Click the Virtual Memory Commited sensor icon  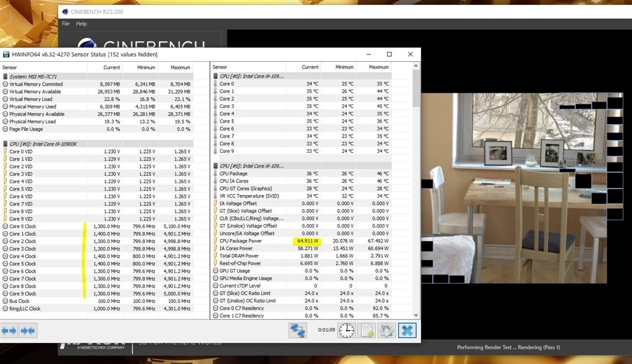click(5, 85)
